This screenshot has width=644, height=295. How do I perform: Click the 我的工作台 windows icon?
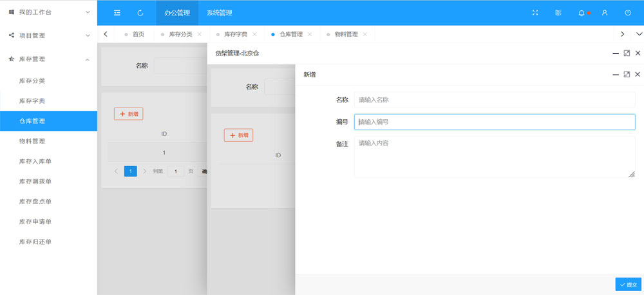coord(12,12)
